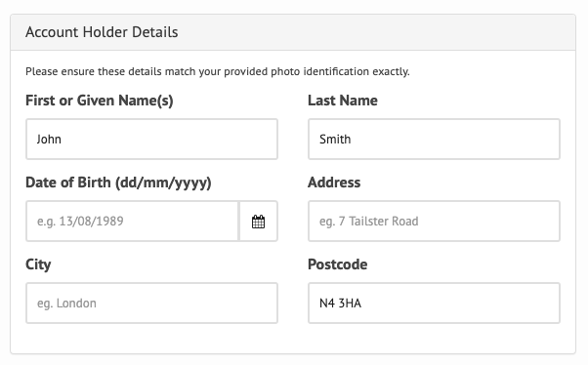The image size is (588, 365).
Task: Click the empty Address input field
Action: click(434, 222)
